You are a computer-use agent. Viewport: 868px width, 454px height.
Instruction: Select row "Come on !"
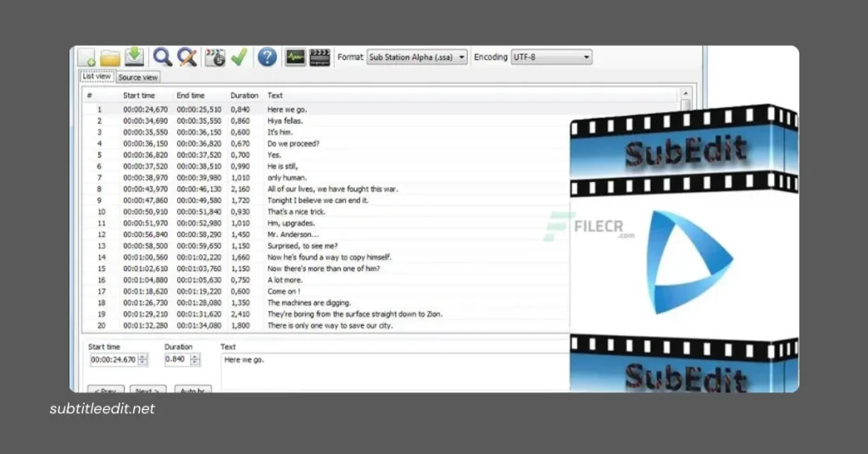click(326, 291)
